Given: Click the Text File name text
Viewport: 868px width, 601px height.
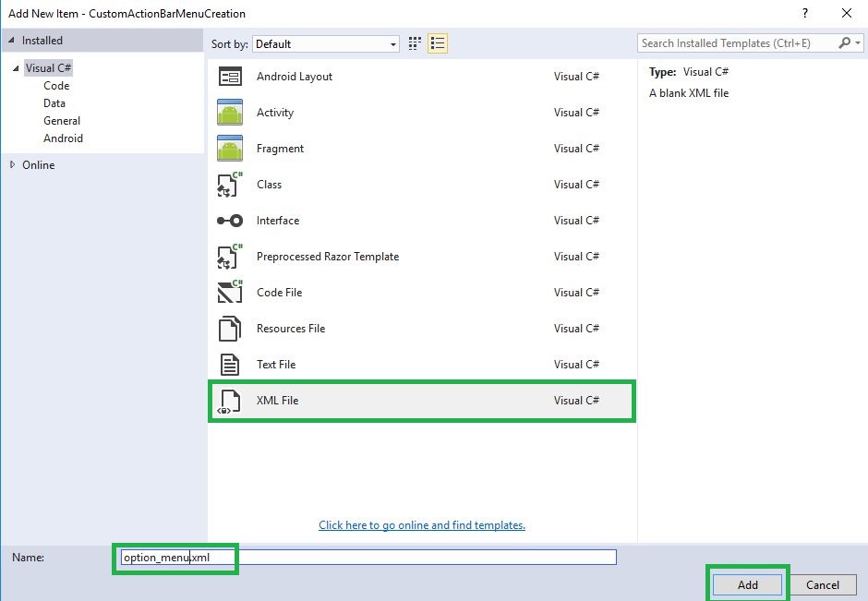Looking at the screenshot, I should 276,364.
